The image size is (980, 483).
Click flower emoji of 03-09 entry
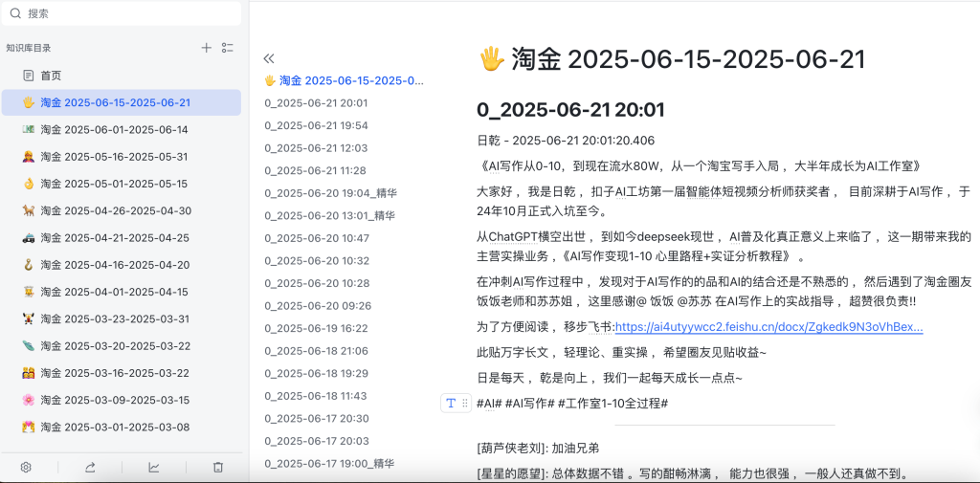coord(28,400)
